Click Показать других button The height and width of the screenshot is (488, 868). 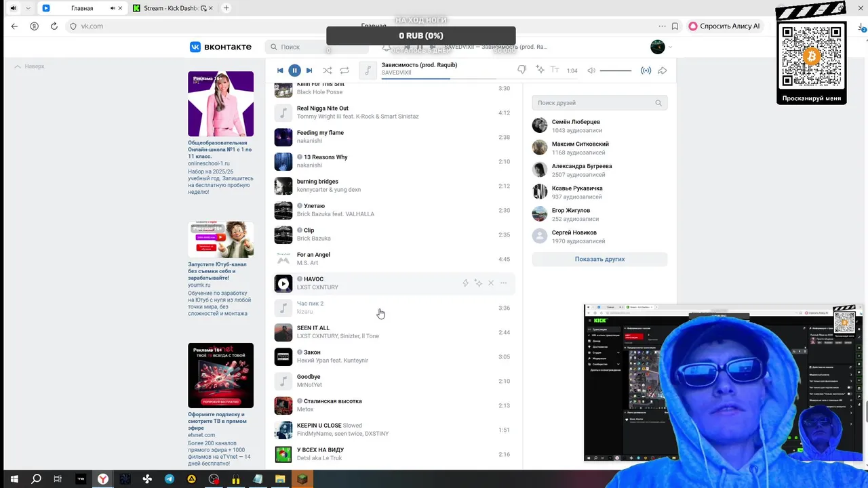599,259
